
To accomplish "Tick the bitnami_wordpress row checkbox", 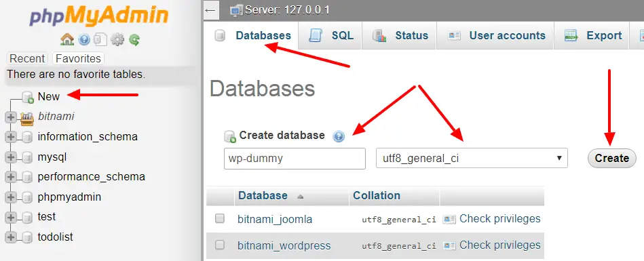I will 220,245.
